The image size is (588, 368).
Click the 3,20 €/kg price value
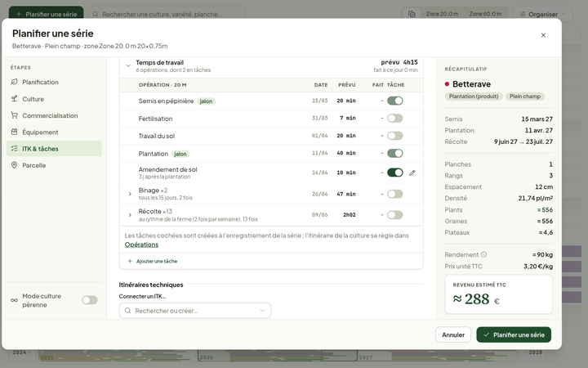538,267
